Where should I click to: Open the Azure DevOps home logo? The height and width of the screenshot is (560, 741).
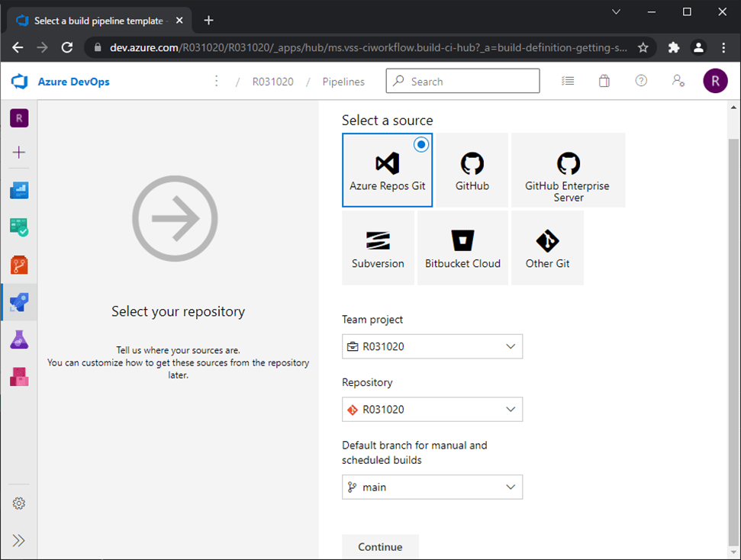[19, 82]
